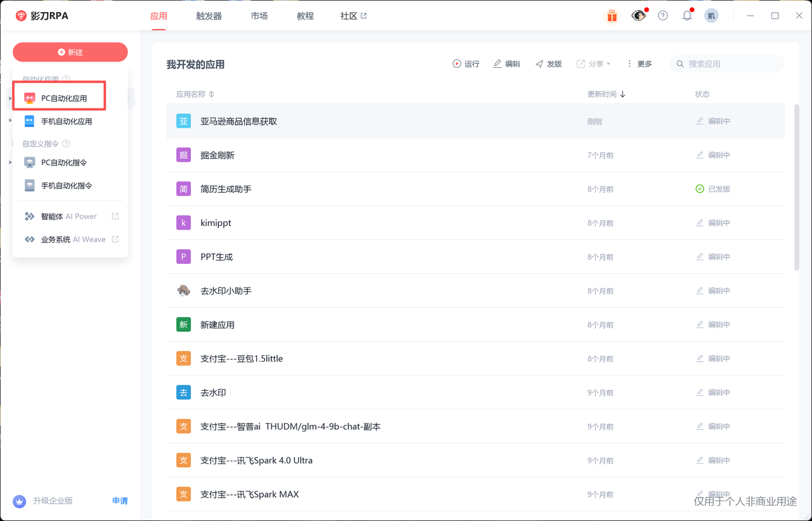Select 新建应用 app row
Screen dimensions: 812x521
pyautogui.click(x=475, y=325)
